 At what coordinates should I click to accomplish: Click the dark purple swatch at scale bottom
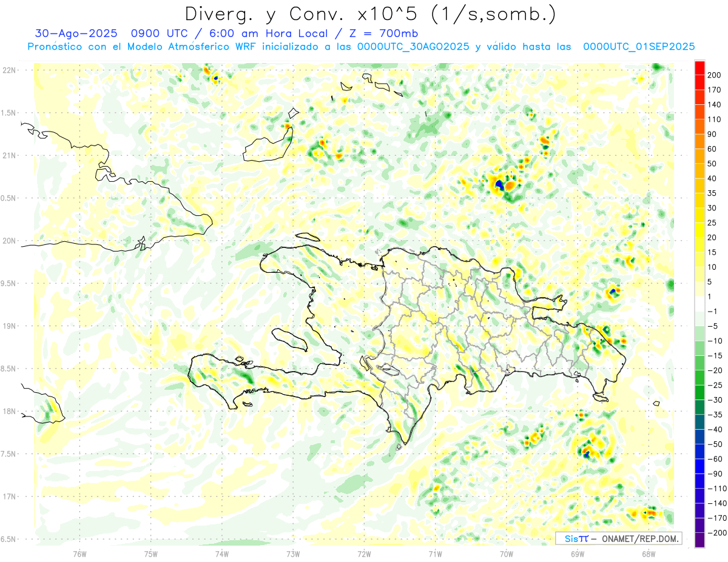pyautogui.click(x=699, y=540)
